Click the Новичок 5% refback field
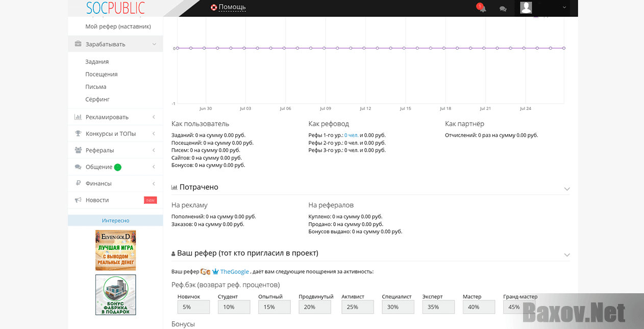644x329 pixels. (193, 307)
